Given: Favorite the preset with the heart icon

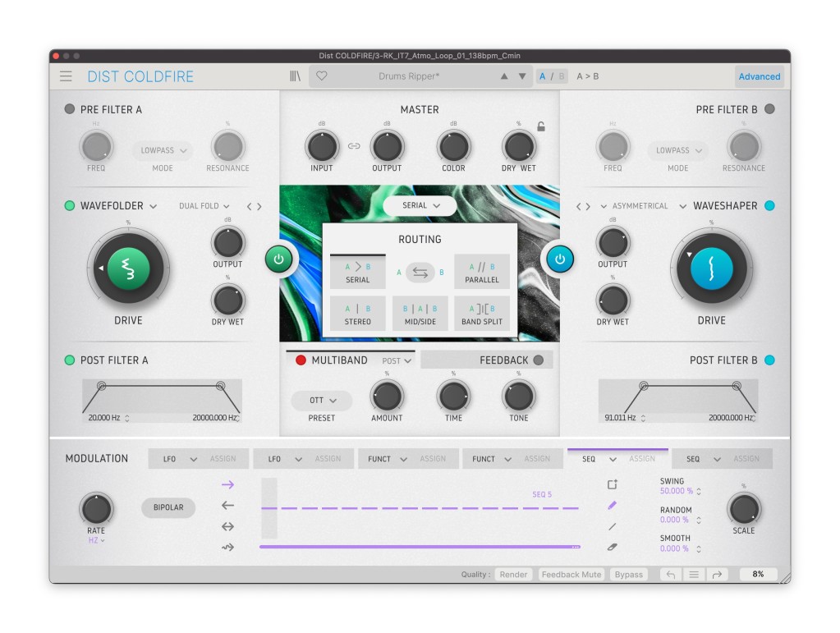Looking at the screenshot, I should point(322,76).
